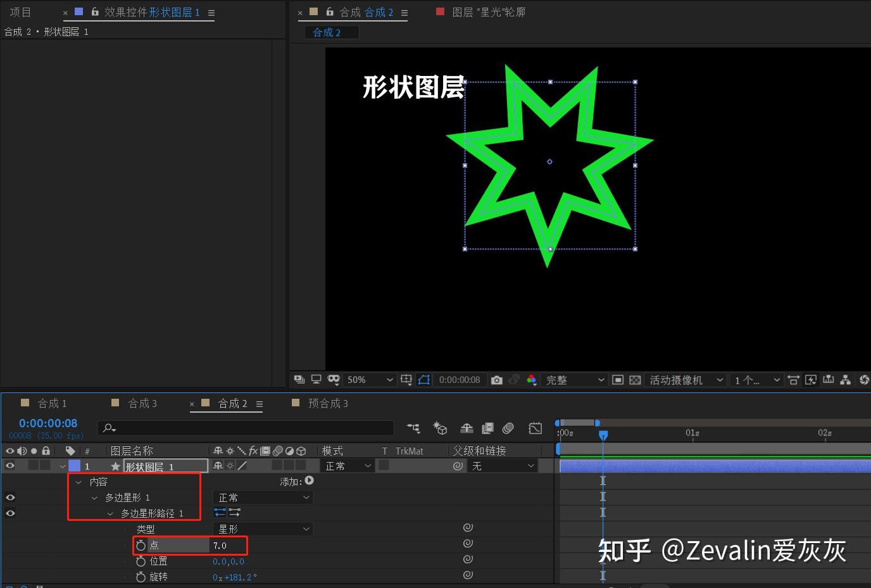Open the 星形 type dropdown
This screenshot has width=871, height=588.
(x=263, y=529)
